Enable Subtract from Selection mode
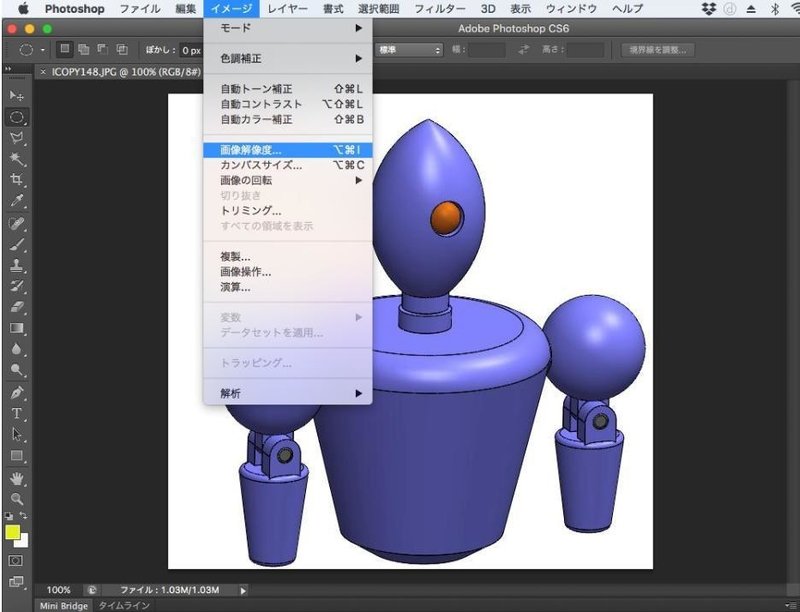 [103, 49]
